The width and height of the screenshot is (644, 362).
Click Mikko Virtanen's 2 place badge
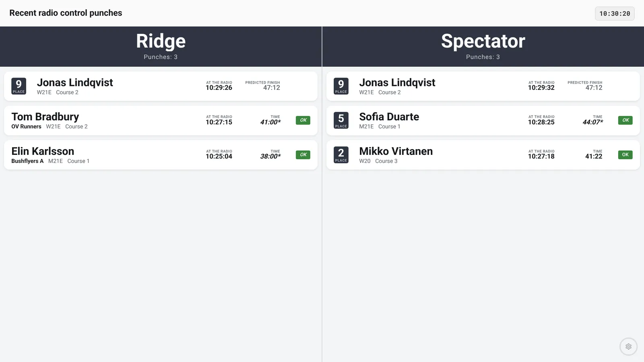[341, 155]
